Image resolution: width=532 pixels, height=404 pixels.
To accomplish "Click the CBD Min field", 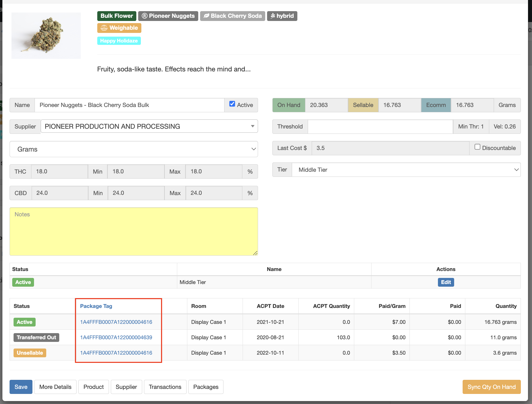I will pos(136,193).
